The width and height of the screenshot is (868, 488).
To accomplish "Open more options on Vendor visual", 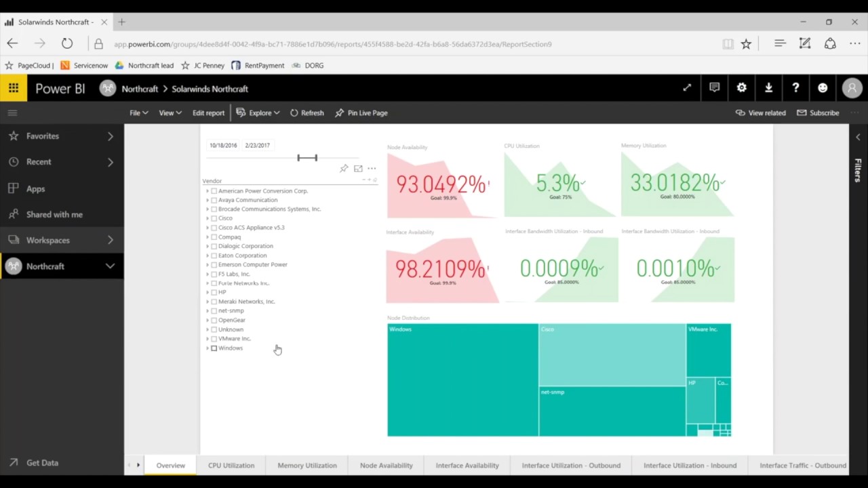I will (x=372, y=168).
